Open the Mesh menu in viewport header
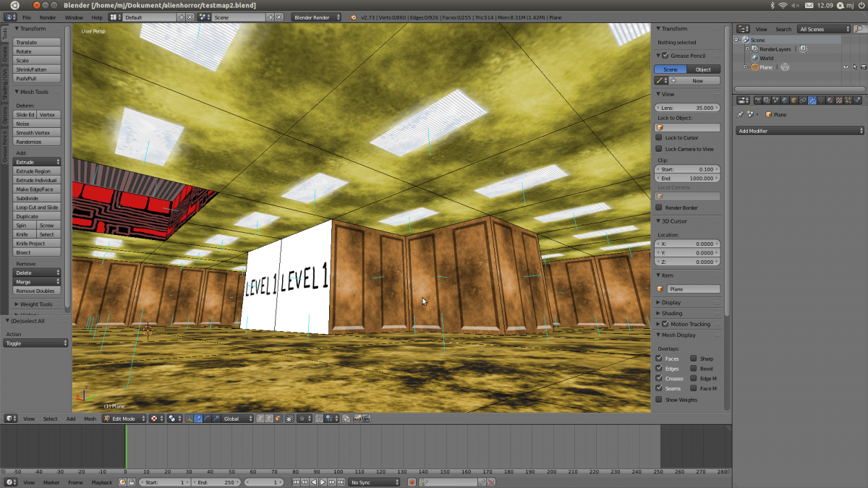Image resolution: width=868 pixels, height=488 pixels. [x=90, y=419]
